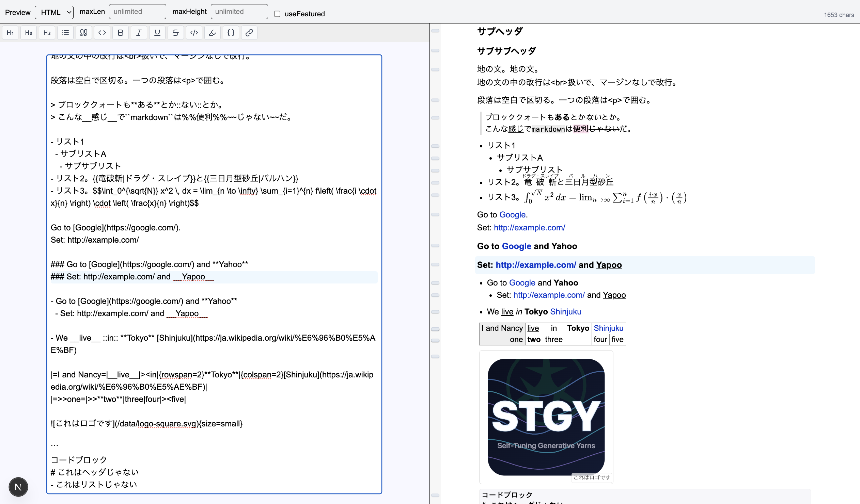Toggle bold formatting
Screen dimensions: 860x504
121,33
